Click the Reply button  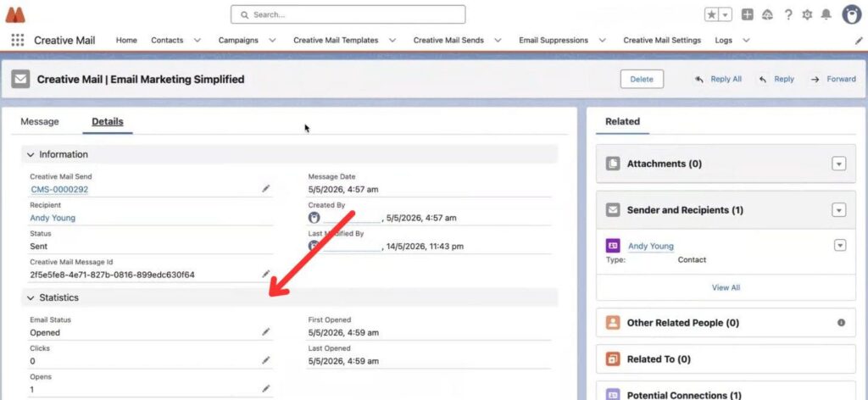pyautogui.click(x=776, y=79)
